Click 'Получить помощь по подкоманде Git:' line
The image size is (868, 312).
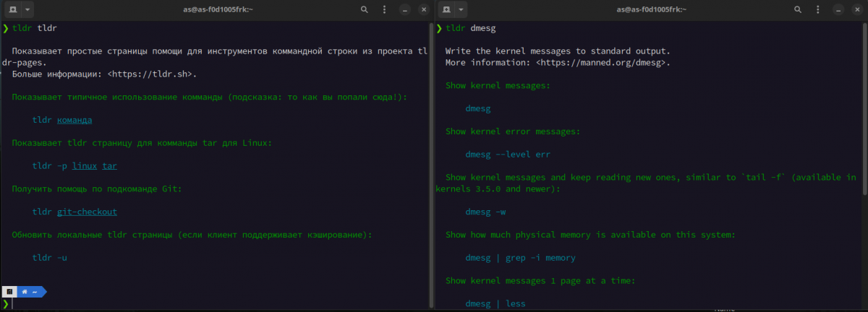pyautogui.click(x=97, y=189)
